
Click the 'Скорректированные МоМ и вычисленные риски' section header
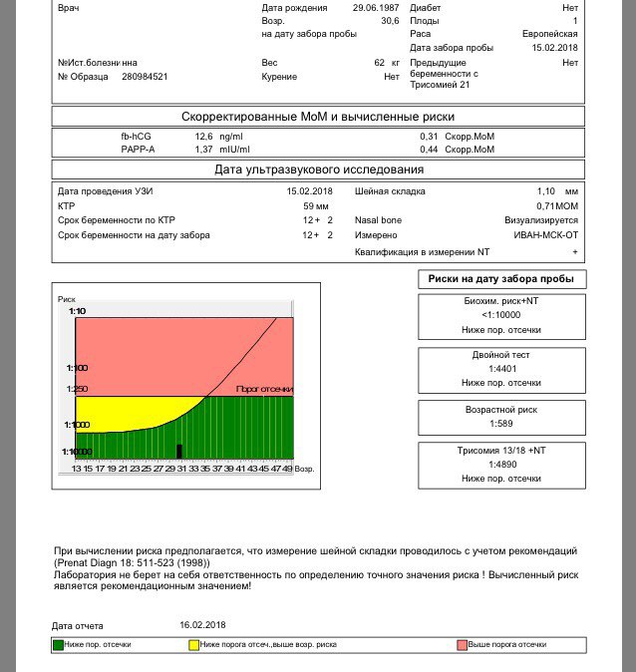click(x=320, y=117)
